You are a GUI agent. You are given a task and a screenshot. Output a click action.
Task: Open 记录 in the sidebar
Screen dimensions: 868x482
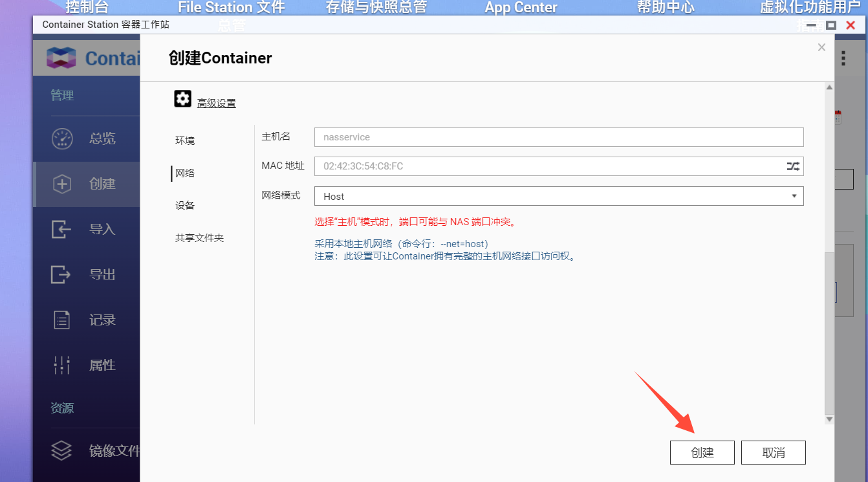[87, 320]
